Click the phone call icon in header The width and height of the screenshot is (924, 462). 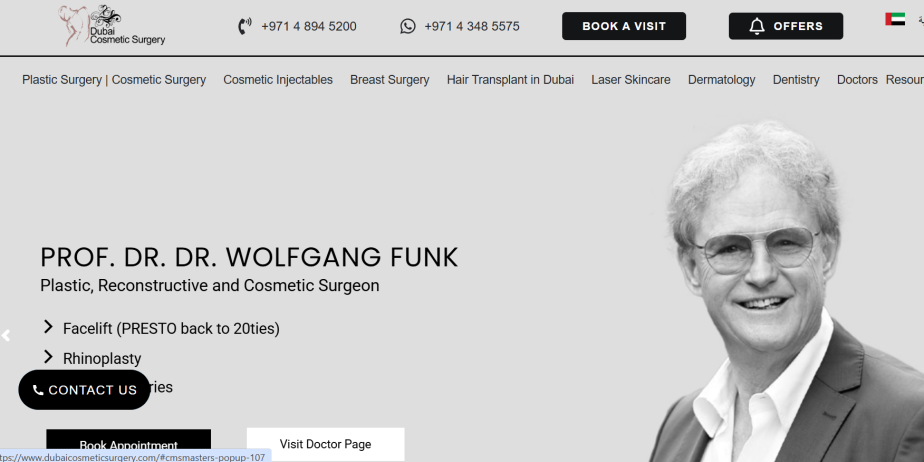[245, 26]
